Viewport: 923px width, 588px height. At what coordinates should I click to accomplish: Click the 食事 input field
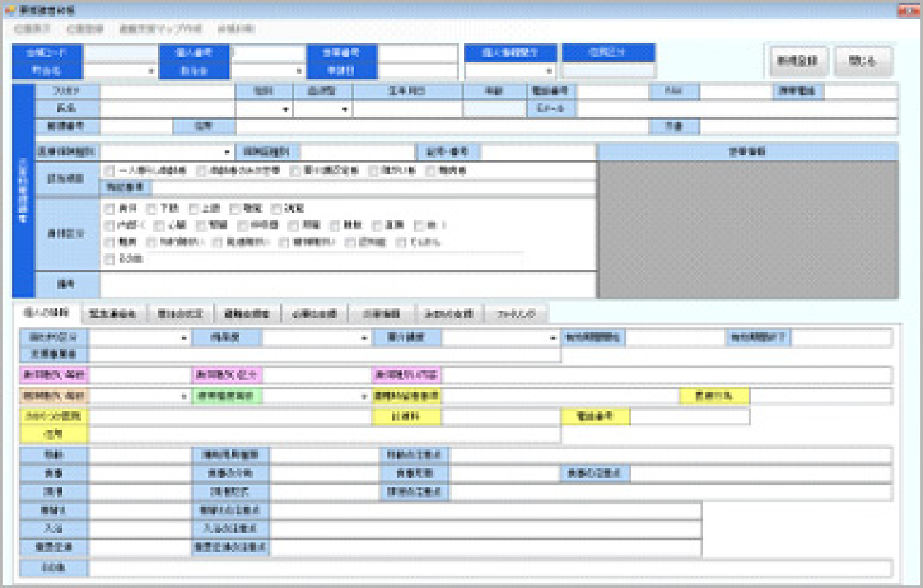click(140, 473)
